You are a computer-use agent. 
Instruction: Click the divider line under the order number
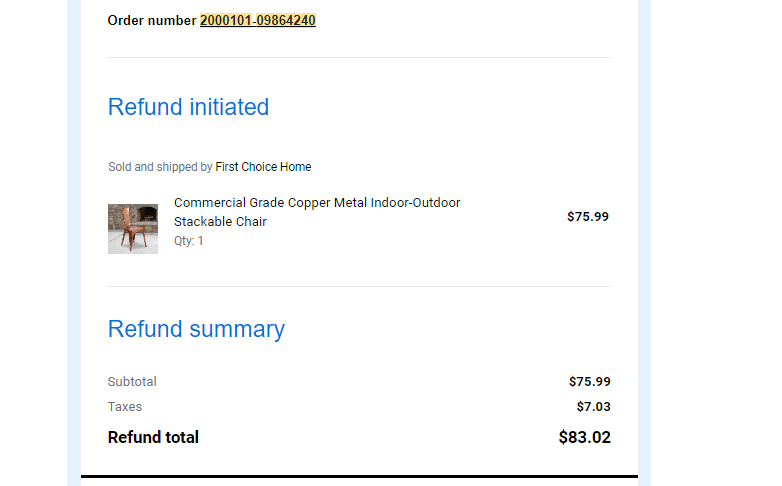pos(359,57)
